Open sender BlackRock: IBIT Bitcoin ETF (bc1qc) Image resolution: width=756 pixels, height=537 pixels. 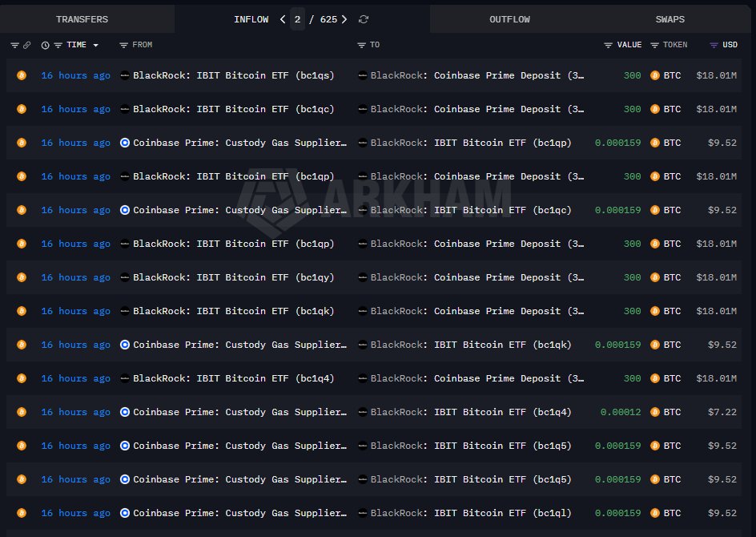pos(234,109)
